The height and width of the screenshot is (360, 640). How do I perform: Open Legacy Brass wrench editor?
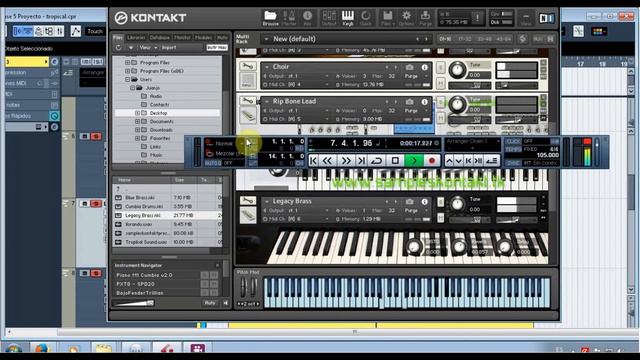(247, 200)
